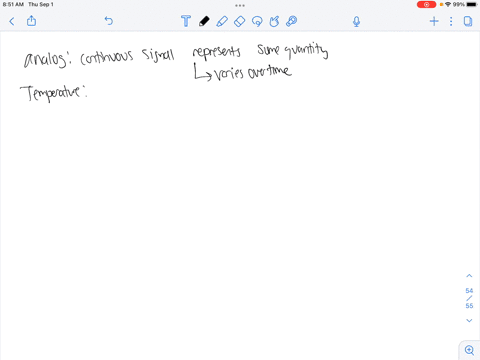This screenshot has width=480, height=360.
Task: Tap the battery status icon
Action: click(472, 5)
